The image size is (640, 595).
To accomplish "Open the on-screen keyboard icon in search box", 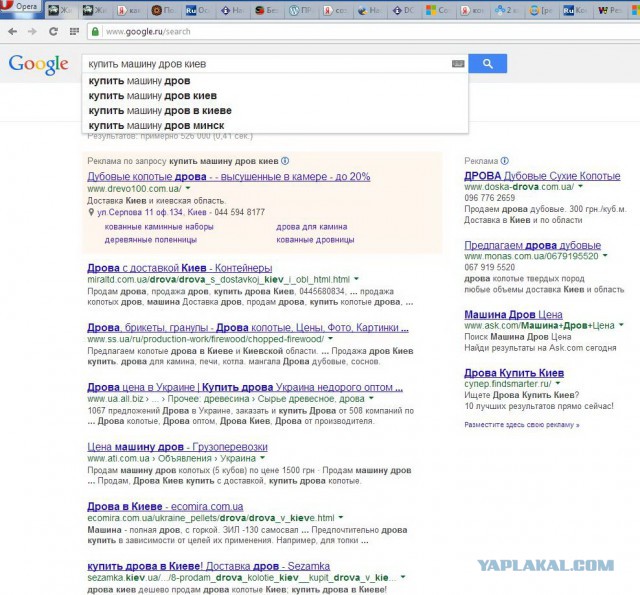I will (458, 64).
